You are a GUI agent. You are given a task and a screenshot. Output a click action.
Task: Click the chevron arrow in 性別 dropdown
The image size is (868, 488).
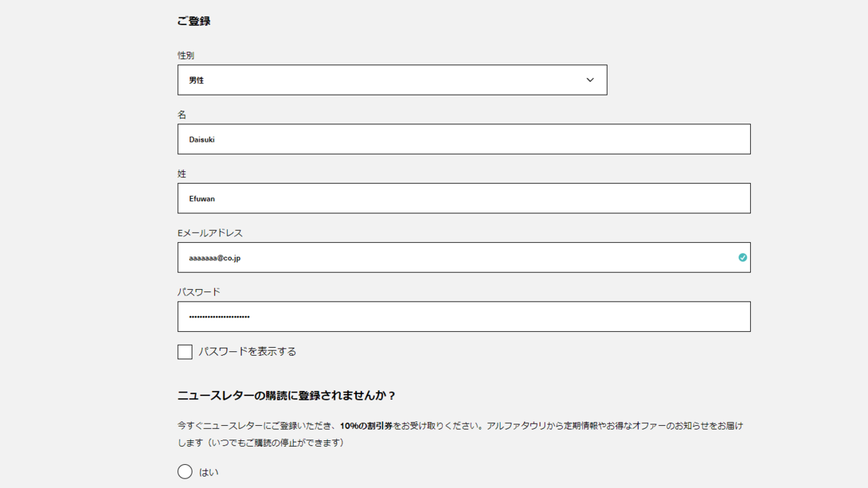coord(590,80)
